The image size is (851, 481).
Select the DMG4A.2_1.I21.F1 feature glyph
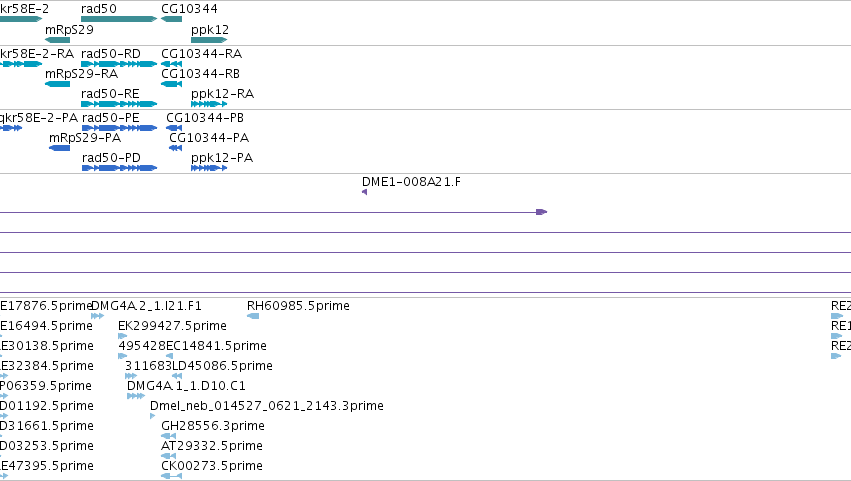tap(97, 316)
